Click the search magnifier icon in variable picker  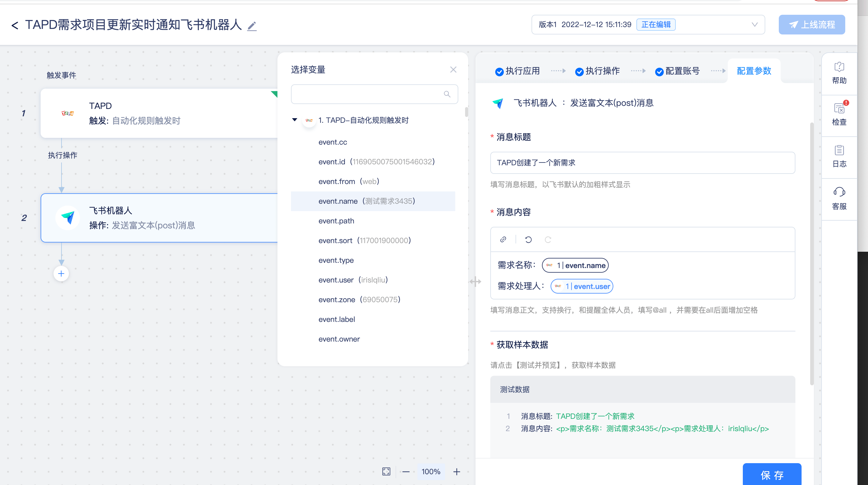pyautogui.click(x=447, y=94)
